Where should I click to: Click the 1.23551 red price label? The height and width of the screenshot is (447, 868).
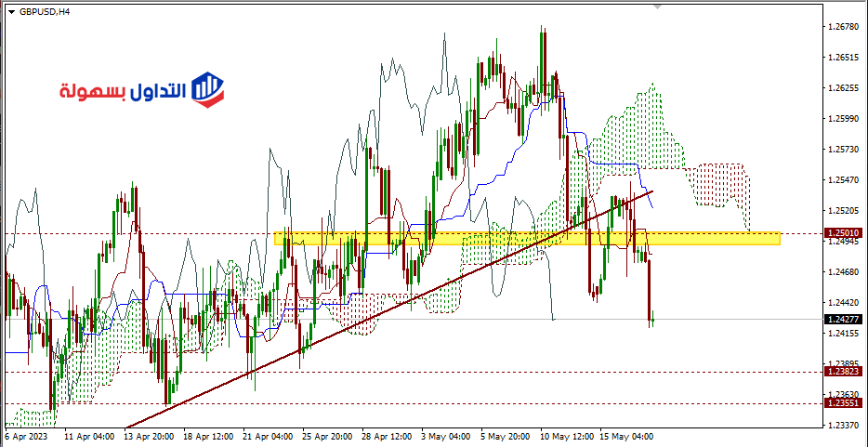point(843,402)
